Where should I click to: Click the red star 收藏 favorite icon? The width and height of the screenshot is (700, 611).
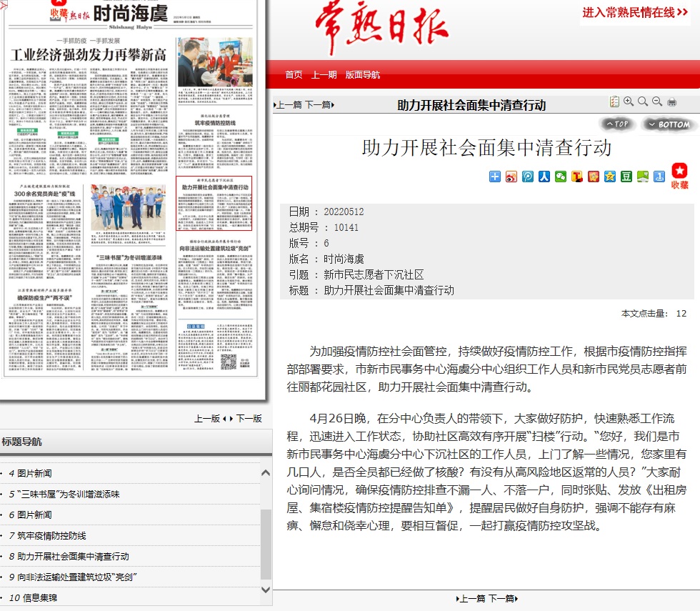coord(679,176)
